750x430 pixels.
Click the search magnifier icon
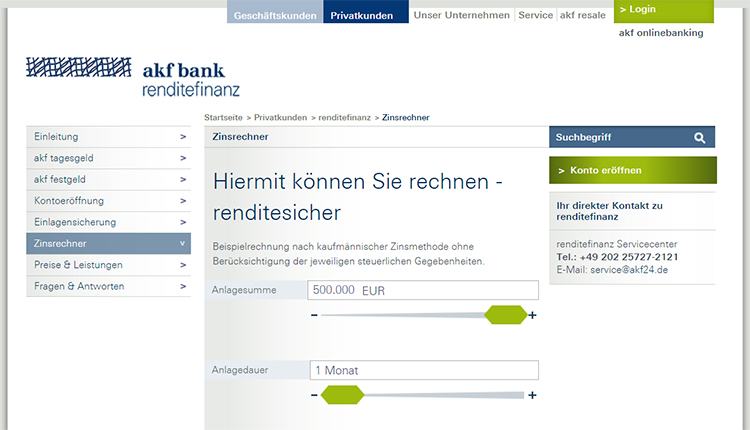pyautogui.click(x=699, y=138)
